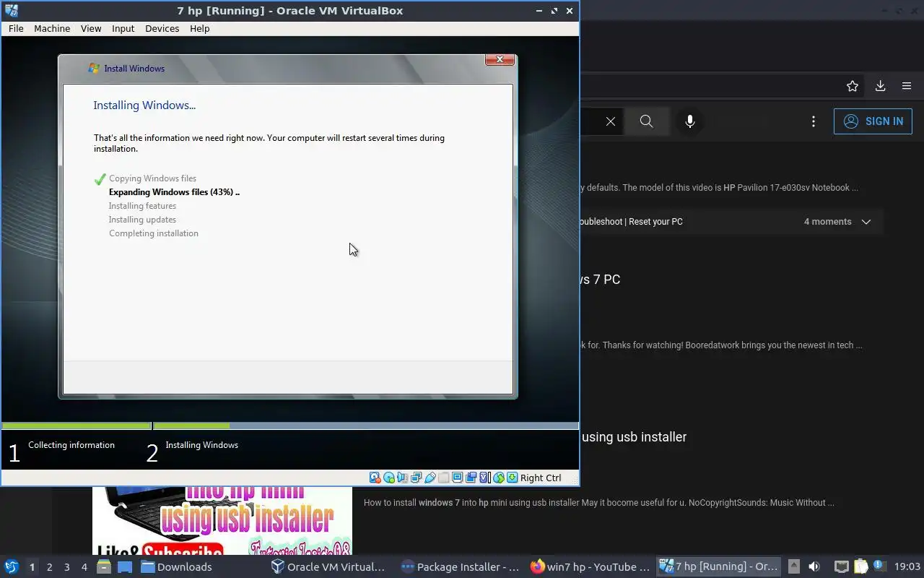Click the mouse integration status icon
The width and height of the screenshot is (924, 578).
(499, 478)
